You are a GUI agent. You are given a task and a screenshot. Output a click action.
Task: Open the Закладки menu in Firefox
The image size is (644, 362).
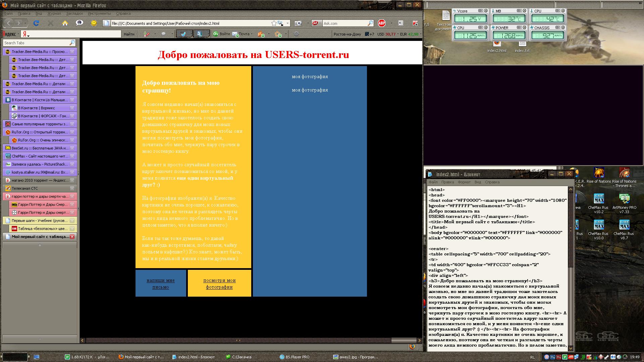coord(74,13)
